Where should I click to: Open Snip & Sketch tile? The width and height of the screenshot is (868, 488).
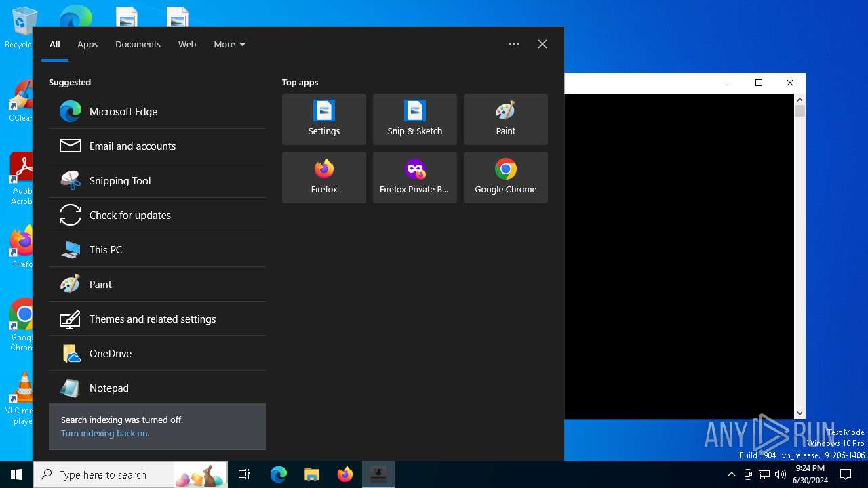pyautogui.click(x=415, y=119)
